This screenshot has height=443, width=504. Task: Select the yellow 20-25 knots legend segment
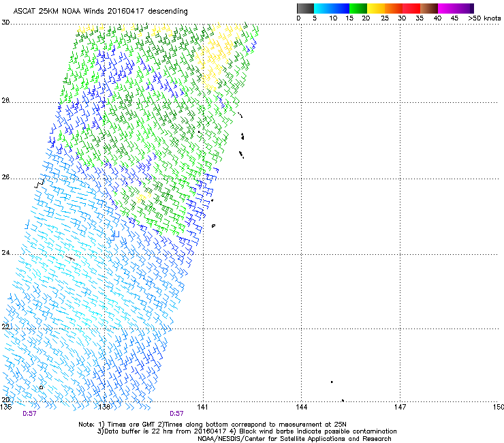376,8
